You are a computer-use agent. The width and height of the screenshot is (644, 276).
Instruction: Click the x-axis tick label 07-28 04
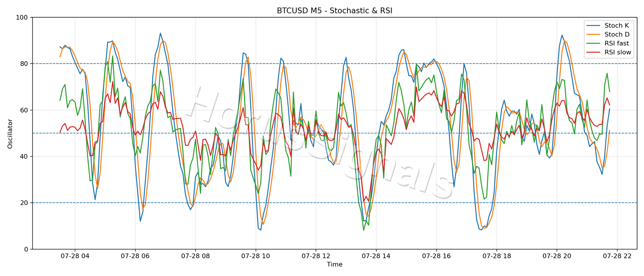coord(75,256)
